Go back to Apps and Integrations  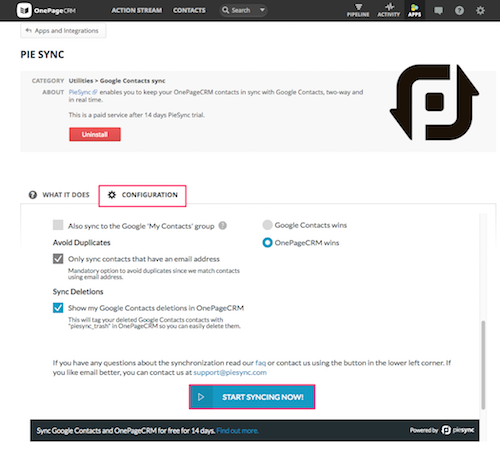[63, 31]
